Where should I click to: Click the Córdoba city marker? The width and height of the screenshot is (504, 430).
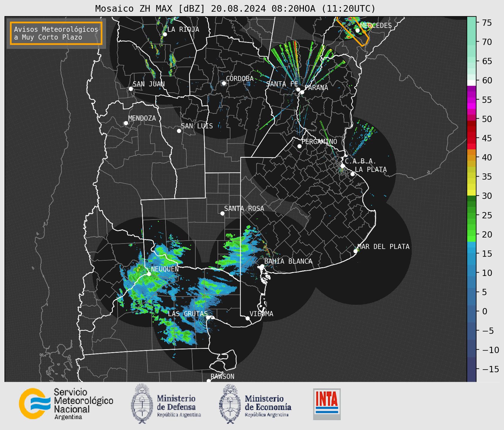pos(224,83)
